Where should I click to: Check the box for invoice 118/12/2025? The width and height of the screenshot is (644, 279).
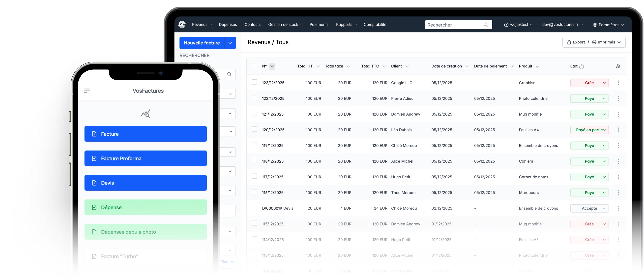pyautogui.click(x=254, y=160)
